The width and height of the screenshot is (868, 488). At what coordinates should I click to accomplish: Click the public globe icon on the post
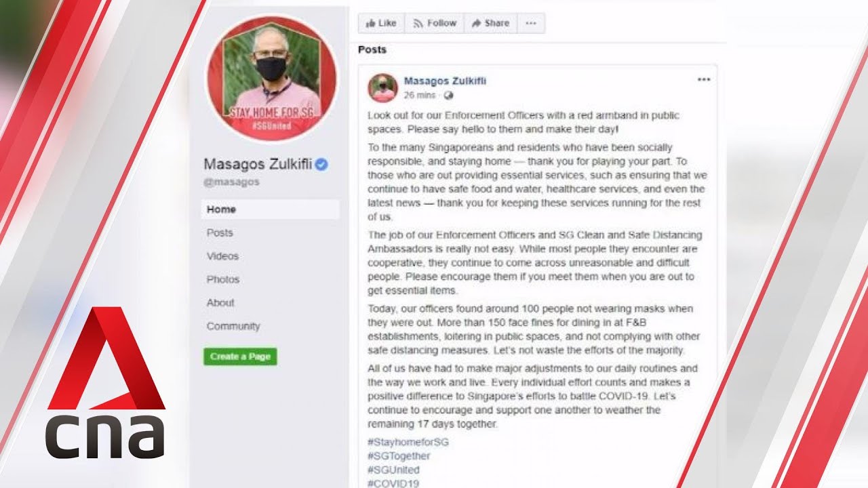[448, 96]
